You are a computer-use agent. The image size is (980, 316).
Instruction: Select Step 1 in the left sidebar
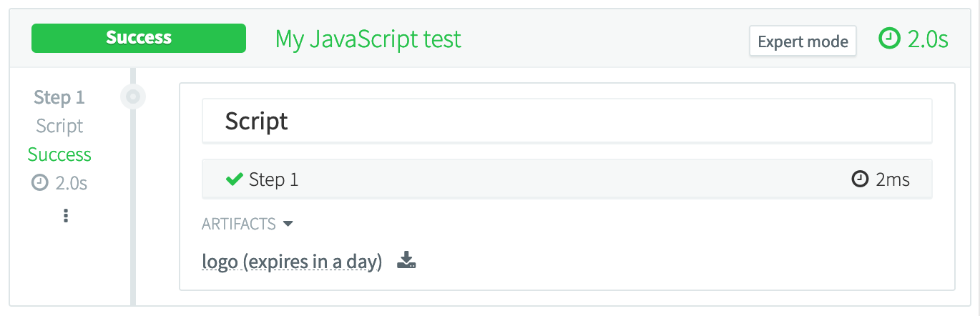coord(59,97)
